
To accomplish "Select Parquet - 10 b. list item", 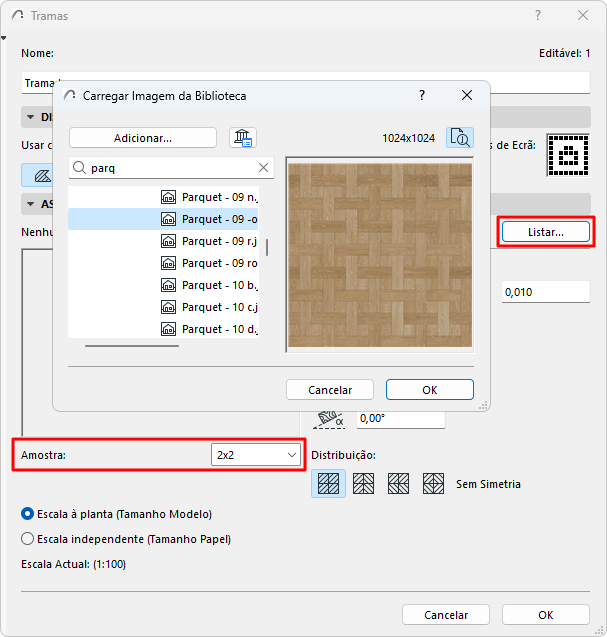I will click(163, 285).
